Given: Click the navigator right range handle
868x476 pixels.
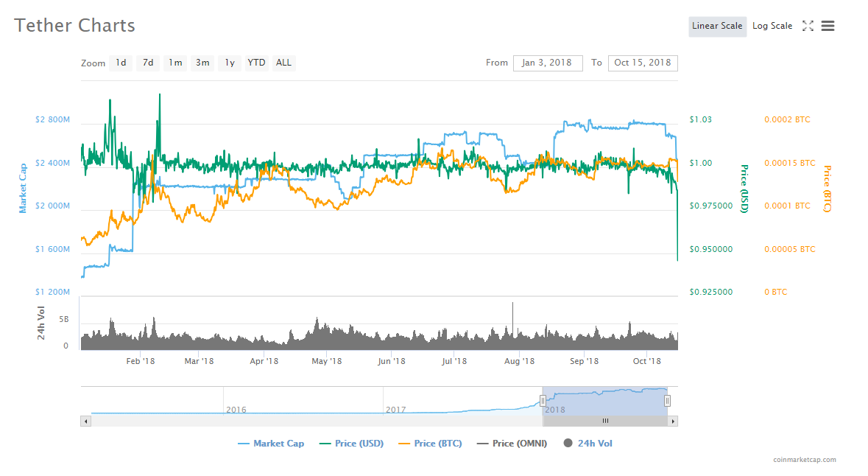Looking at the screenshot, I should tap(668, 401).
